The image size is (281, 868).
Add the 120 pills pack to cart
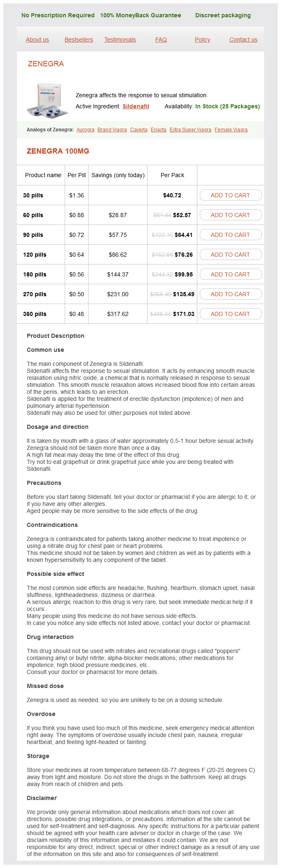click(230, 255)
